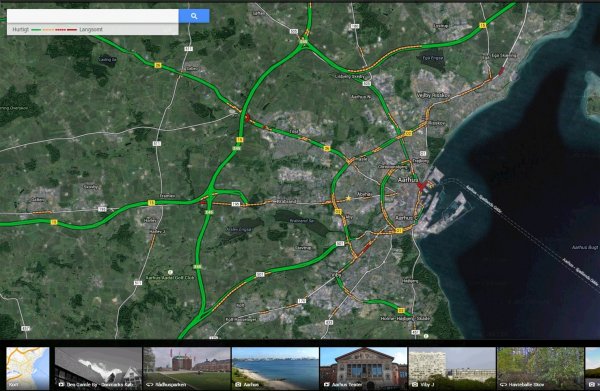Viewport: 600px width, 391px height.
Task: Click the Vejlby Risskov map label
Action: point(433,95)
